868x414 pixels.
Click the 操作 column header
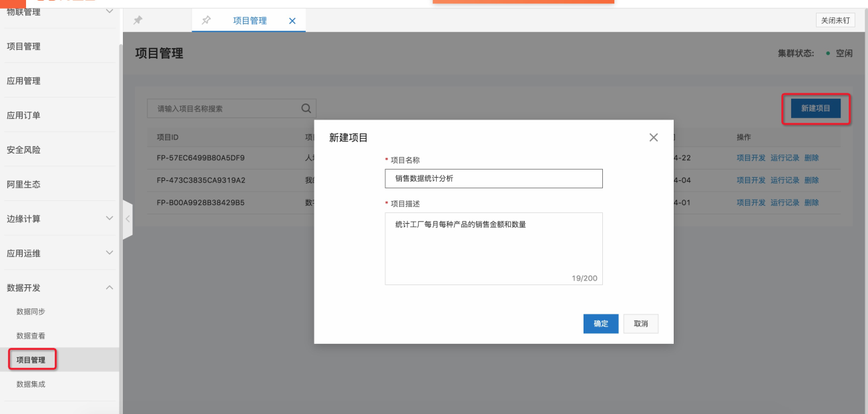pyautogui.click(x=744, y=137)
